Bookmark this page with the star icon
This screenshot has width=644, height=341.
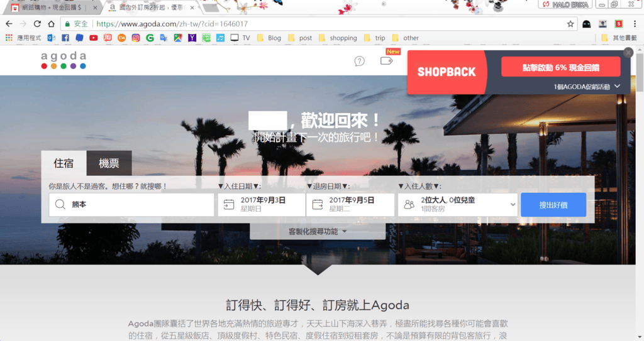point(570,24)
